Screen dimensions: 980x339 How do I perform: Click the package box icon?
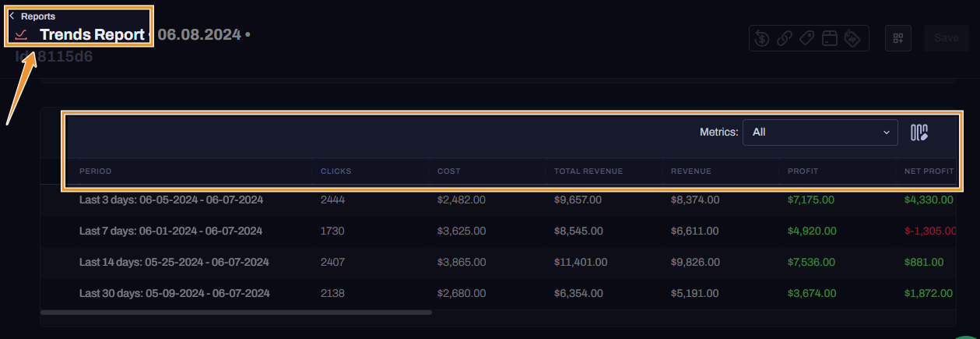(830, 38)
